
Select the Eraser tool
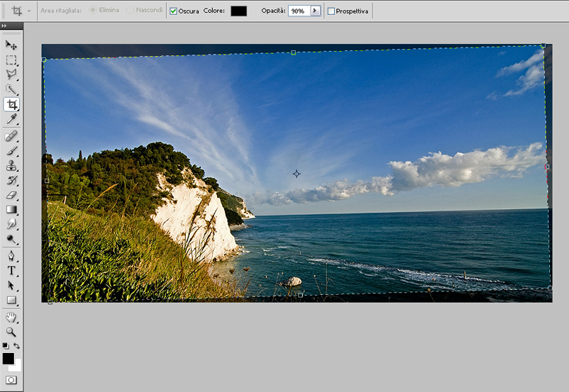[x=11, y=195]
